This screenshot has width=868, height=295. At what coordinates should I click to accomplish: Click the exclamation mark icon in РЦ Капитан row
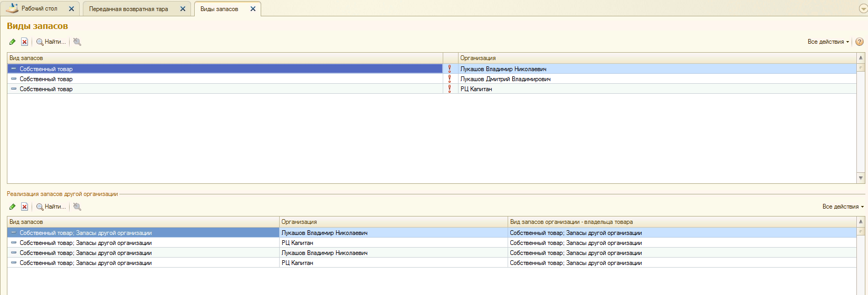point(450,89)
